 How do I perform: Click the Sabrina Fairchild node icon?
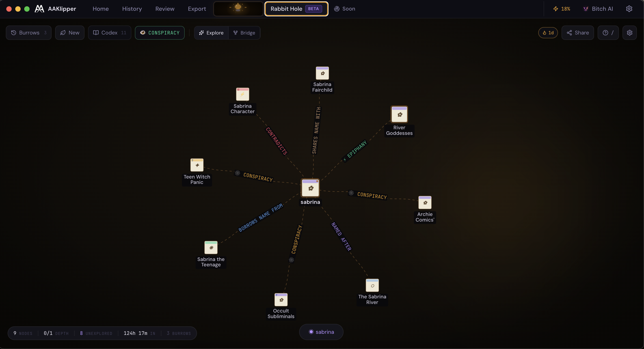coord(322,73)
